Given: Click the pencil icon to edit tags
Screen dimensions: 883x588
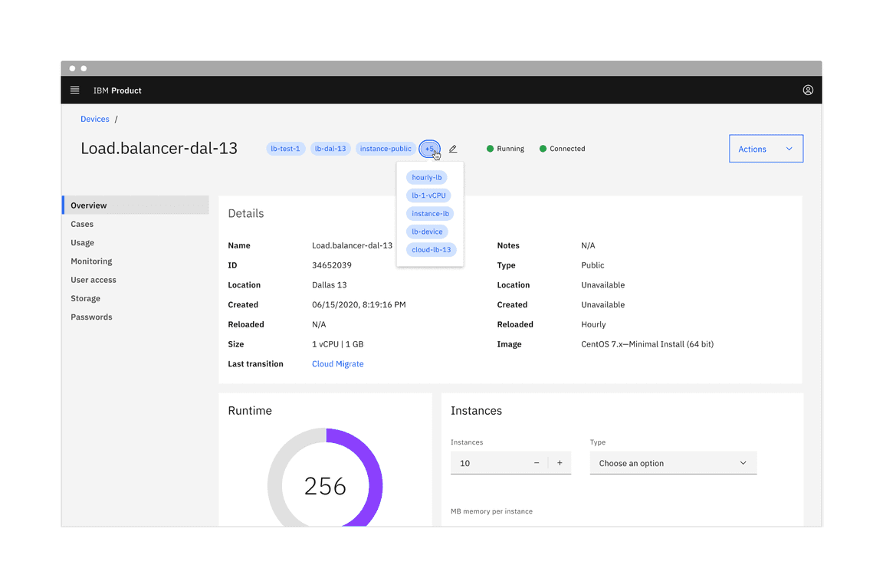Looking at the screenshot, I should pos(453,149).
